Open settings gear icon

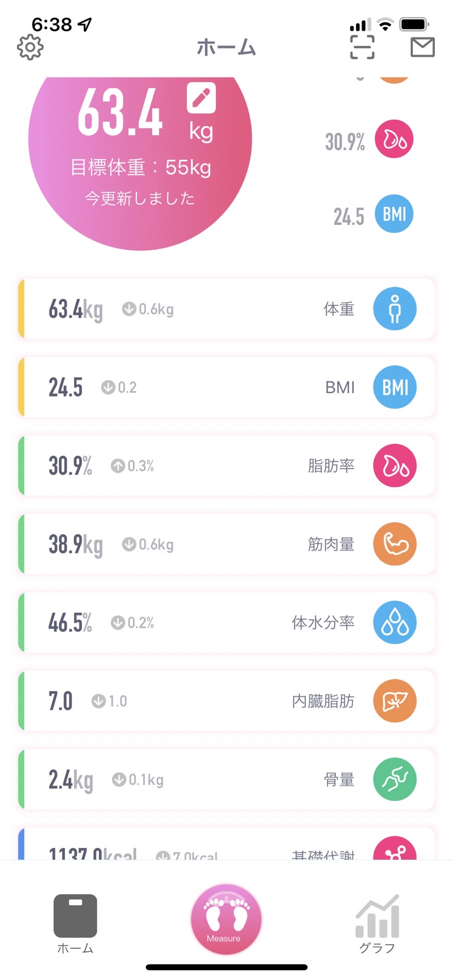30,47
